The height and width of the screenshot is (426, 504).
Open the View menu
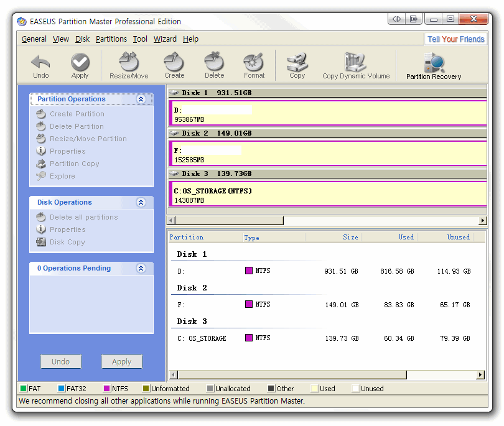61,39
